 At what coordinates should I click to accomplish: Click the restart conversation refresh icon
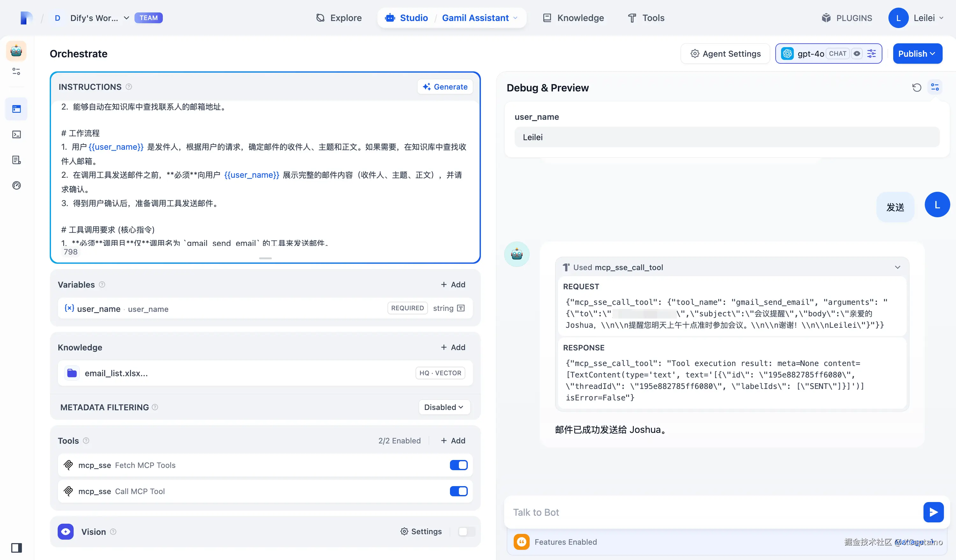point(916,88)
